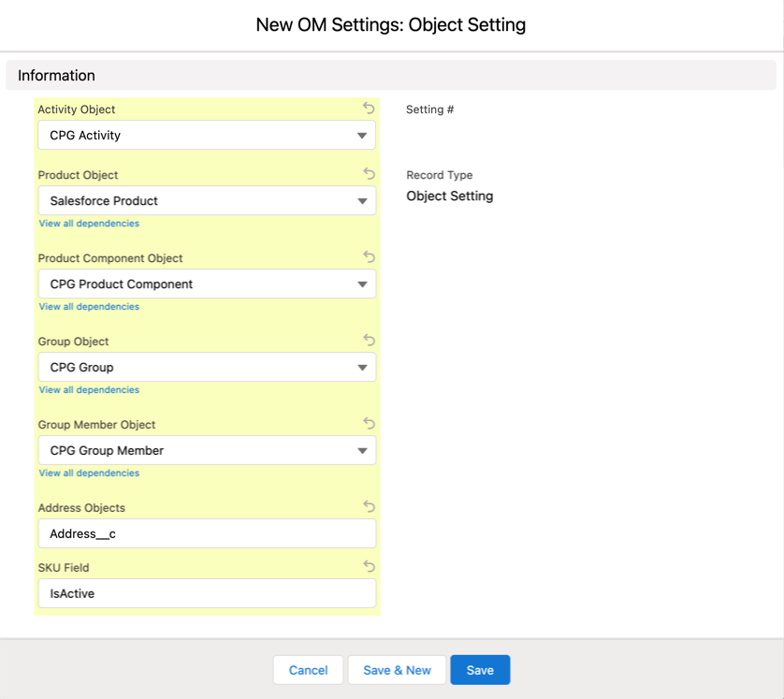The height and width of the screenshot is (699, 784).
Task: Open Product Component Object dropdown
Action: click(x=207, y=284)
